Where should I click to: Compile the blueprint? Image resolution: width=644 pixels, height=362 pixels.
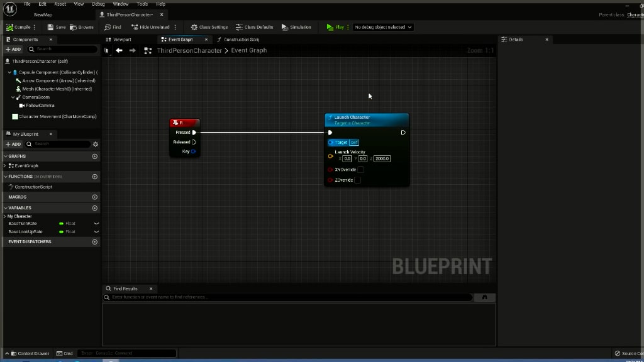pyautogui.click(x=18, y=27)
